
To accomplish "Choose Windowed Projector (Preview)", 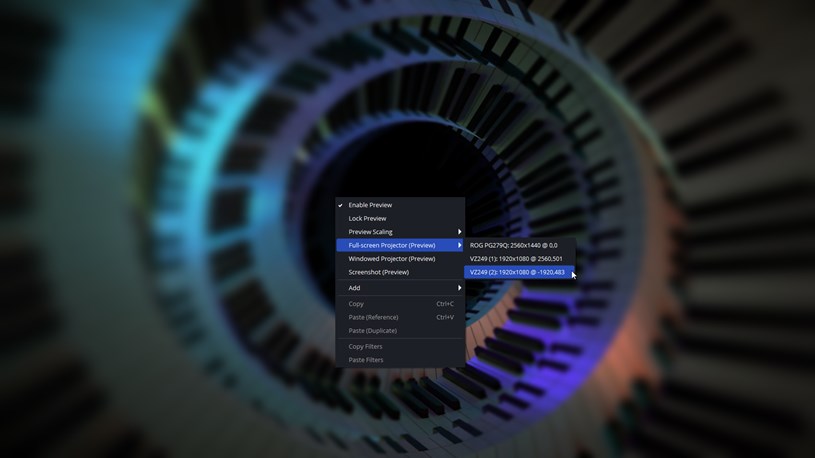I will 400,259.
